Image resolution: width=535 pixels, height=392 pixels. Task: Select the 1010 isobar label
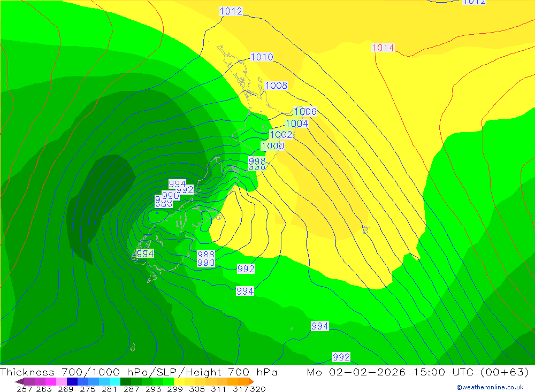coord(262,57)
